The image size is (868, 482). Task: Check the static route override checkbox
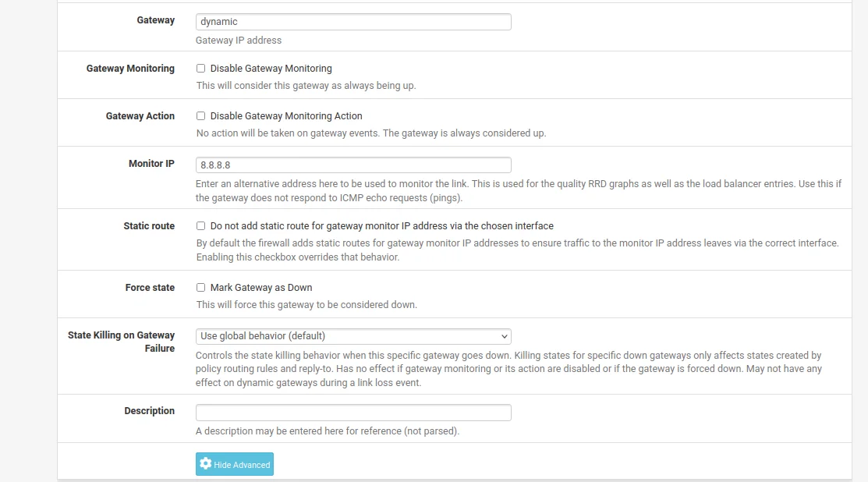click(x=200, y=226)
